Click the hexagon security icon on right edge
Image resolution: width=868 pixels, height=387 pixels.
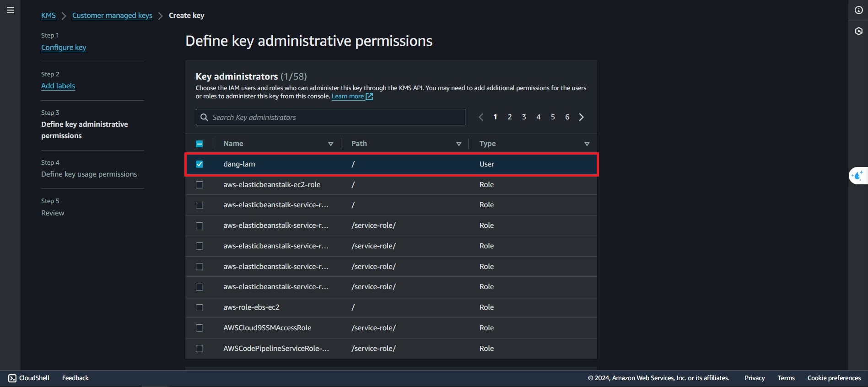[x=858, y=31]
